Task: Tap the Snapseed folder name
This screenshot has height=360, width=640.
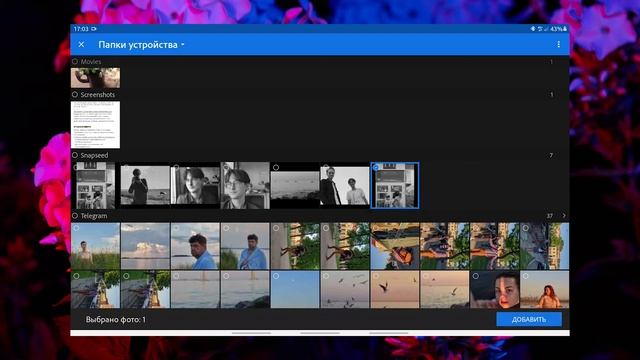Action: click(x=94, y=155)
